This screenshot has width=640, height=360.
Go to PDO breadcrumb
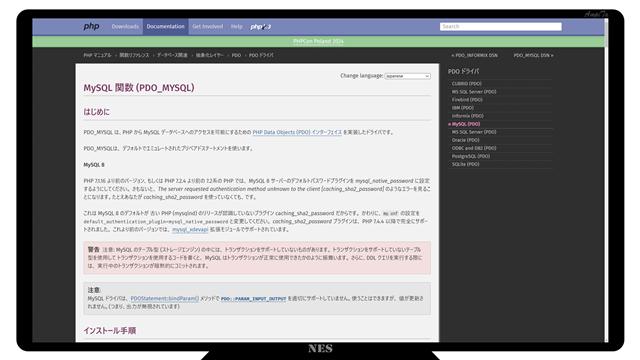[x=236, y=55]
